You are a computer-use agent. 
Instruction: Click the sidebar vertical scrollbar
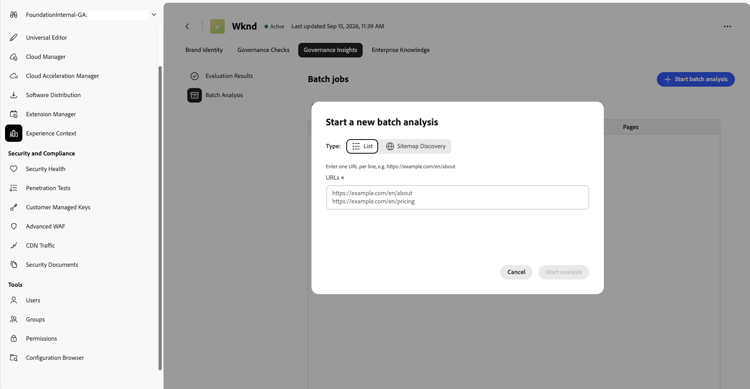[160, 218]
